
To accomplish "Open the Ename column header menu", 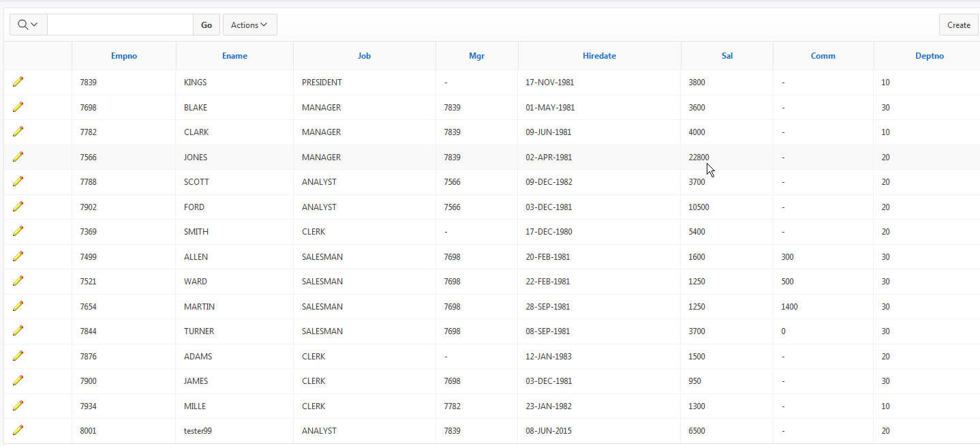I will tap(234, 56).
